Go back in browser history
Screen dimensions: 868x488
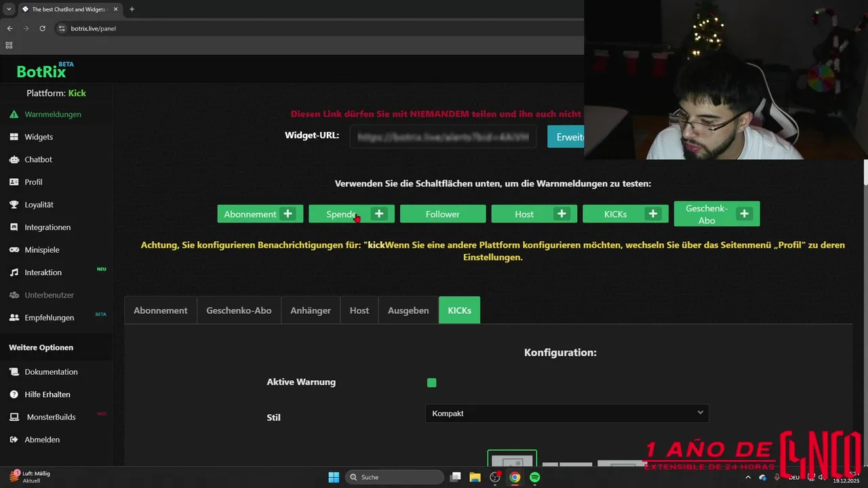(x=9, y=28)
